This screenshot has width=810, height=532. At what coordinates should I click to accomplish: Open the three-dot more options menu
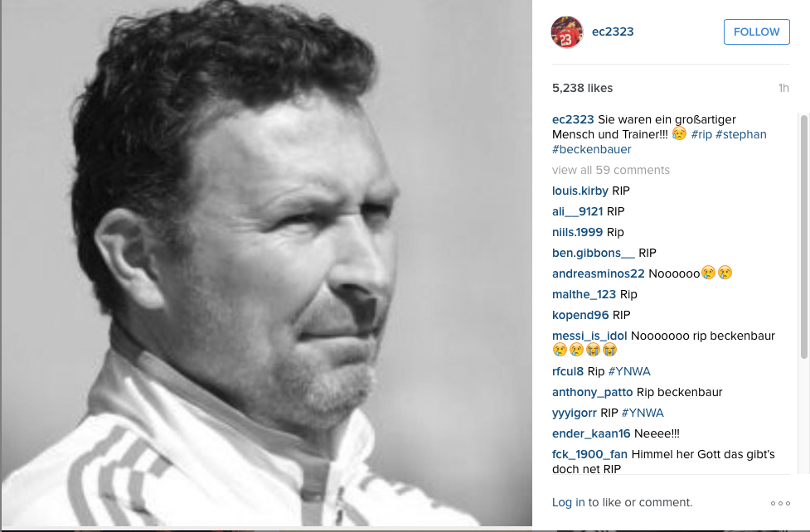coord(780,503)
